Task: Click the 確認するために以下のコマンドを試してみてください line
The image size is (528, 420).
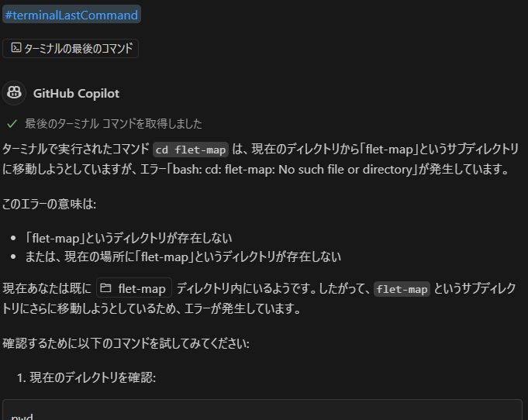Action: click(126, 343)
